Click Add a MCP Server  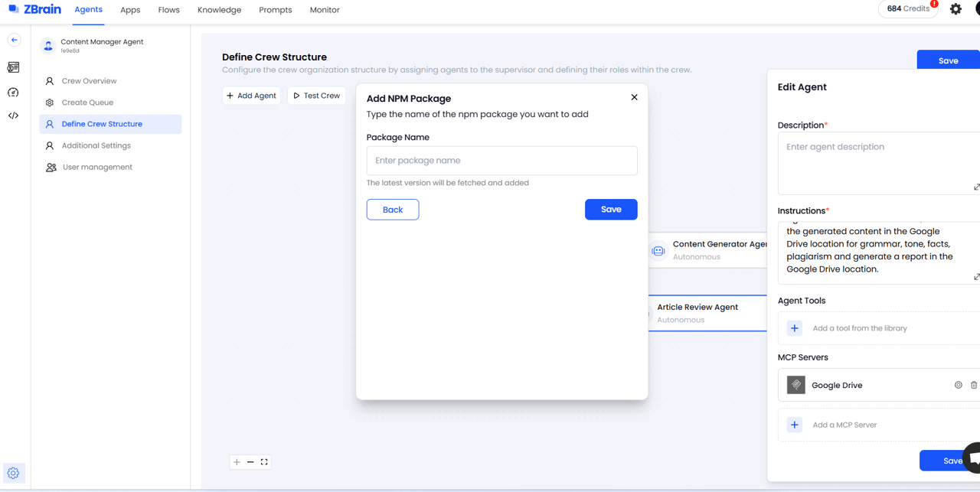coord(844,425)
